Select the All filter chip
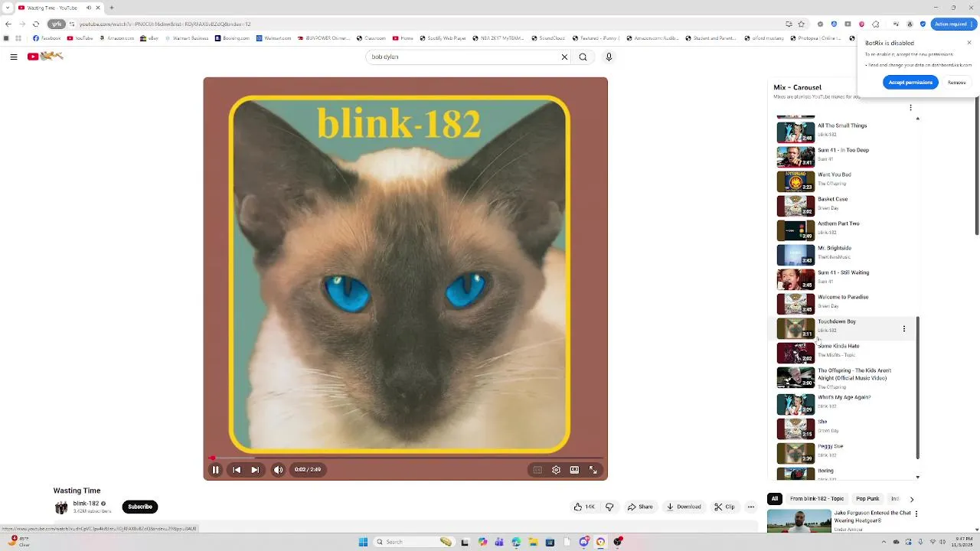The height and width of the screenshot is (551, 980). click(775, 499)
